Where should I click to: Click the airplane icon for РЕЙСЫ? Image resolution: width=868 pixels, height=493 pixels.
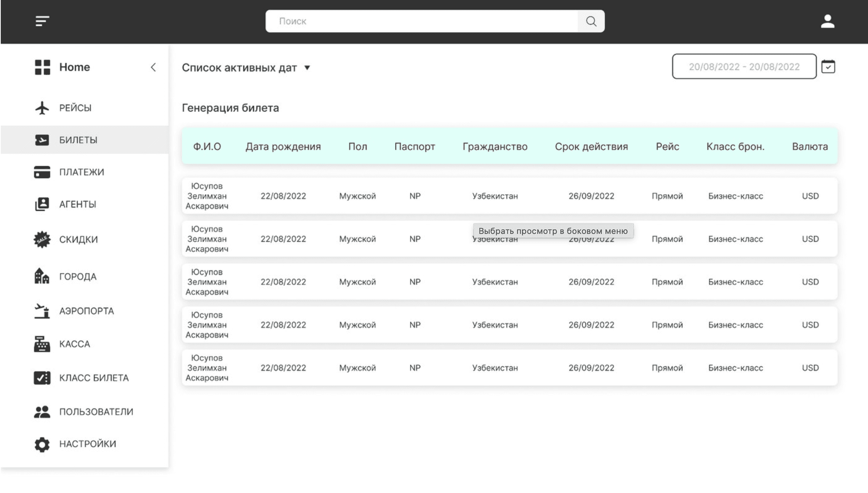click(x=42, y=108)
